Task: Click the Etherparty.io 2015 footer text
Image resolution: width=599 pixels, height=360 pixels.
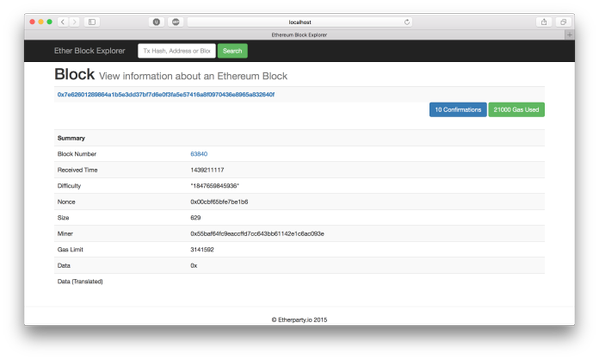Action: click(299, 320)
